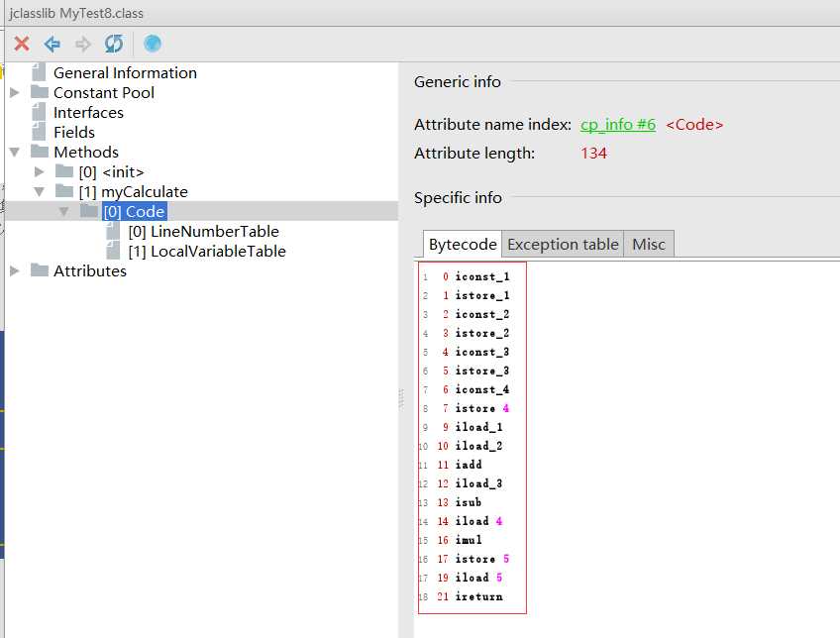Click the General Information file icon
Viewport: 840px width, 638px height.
[39, 72]
